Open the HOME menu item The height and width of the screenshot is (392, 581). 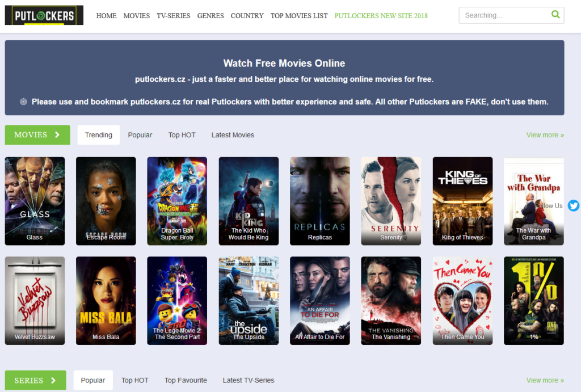(x=106, y=15)
